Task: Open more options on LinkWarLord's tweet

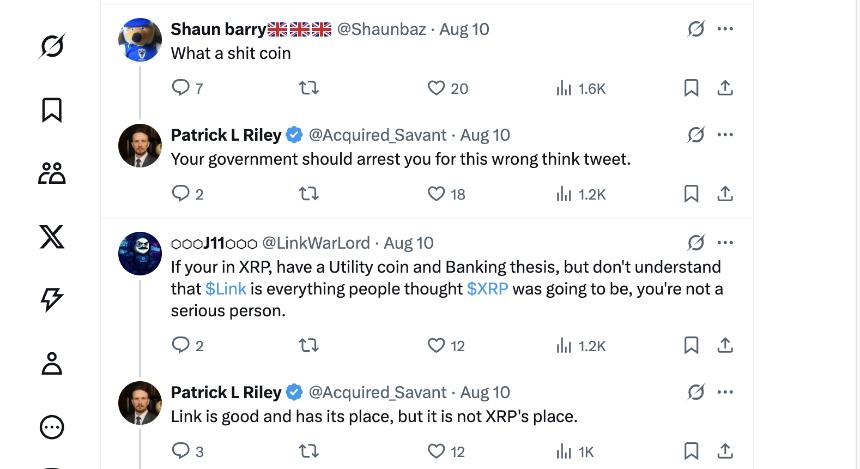Action: pyautogui.click(x=726, y=242)
